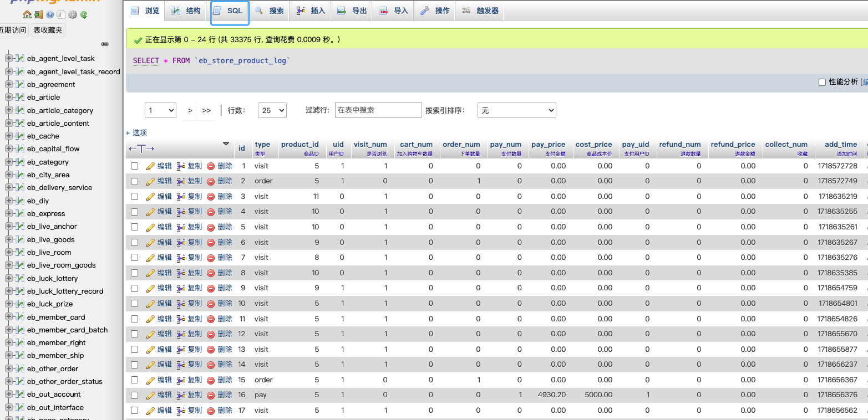Click table icon beside eb_agent_level_task

20,58
